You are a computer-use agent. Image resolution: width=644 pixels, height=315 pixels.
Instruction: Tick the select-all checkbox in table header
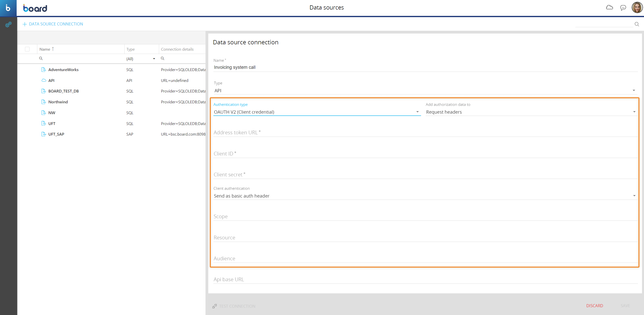tap(27, 49)
